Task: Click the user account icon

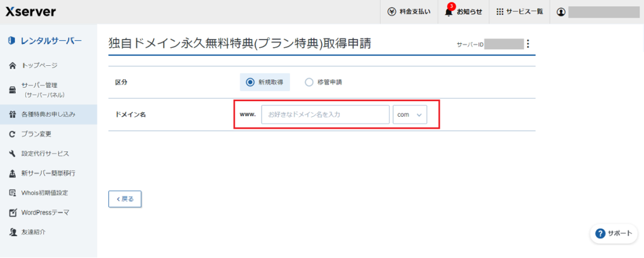Action: [560, 12]
